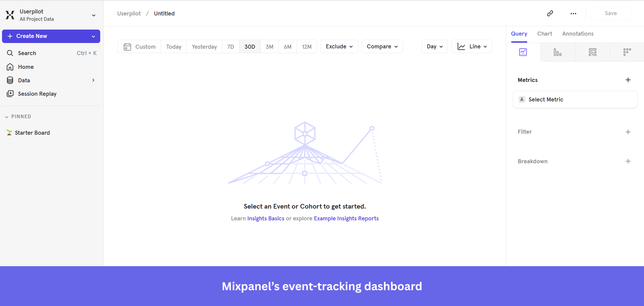Open the Compare dropdown
This screenshot has width=644, height=306.
click(382, 46)
